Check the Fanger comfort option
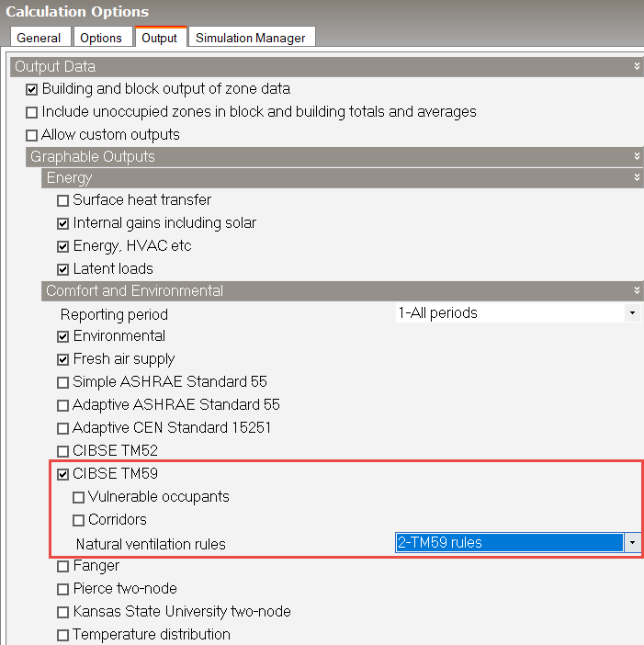Image resolution: width=644 pixels, height=645 pixels. [62, 566]
